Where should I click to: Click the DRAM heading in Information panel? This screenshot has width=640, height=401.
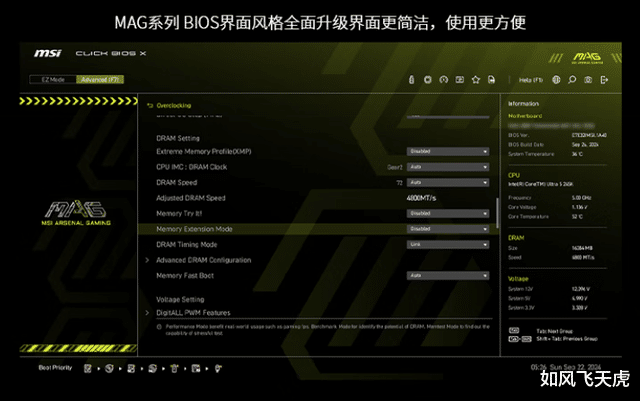(516, 238)
